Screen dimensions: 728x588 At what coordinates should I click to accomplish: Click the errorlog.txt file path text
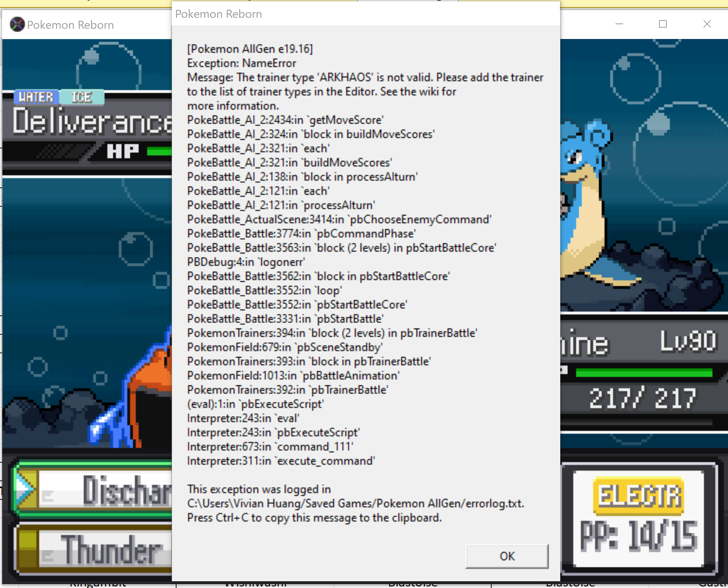click(356, 504)
